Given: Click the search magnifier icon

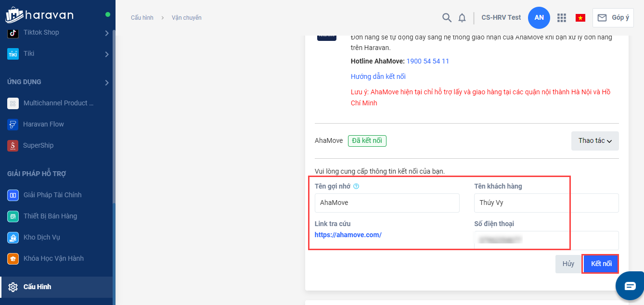Looking at the screenshot, I should coord(447,18).
